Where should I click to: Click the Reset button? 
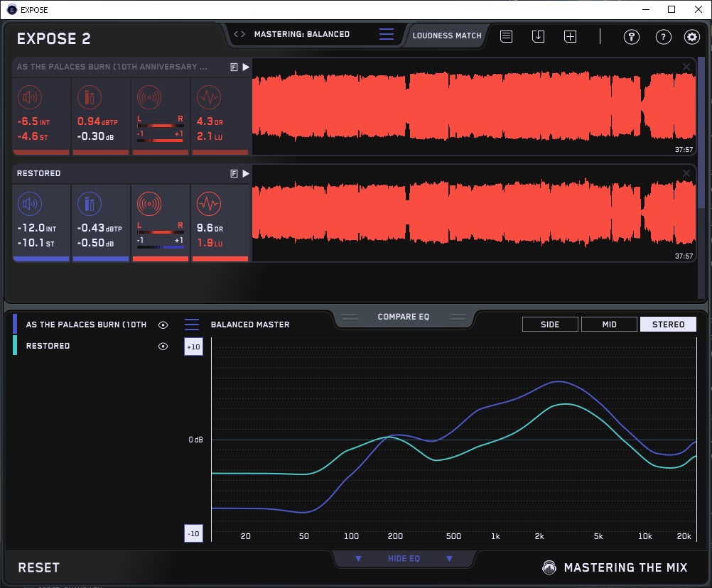click(x=39, y=567)
